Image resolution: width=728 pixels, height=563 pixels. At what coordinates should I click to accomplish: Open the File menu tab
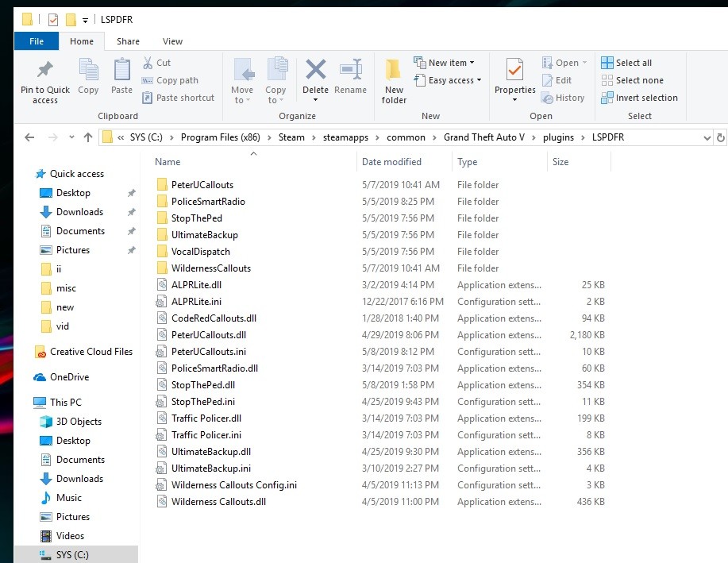(x=37, y=41)
